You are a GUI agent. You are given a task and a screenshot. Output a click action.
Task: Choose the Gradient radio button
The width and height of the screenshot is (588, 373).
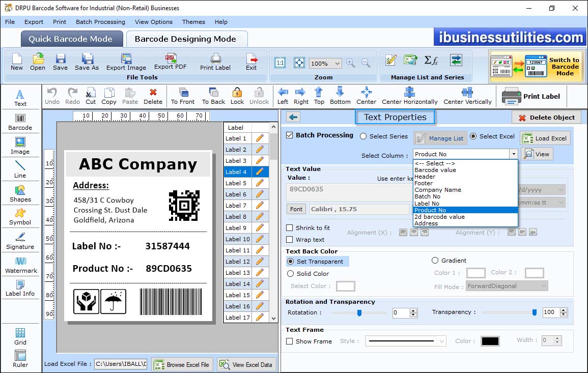[x=435, y=261]
